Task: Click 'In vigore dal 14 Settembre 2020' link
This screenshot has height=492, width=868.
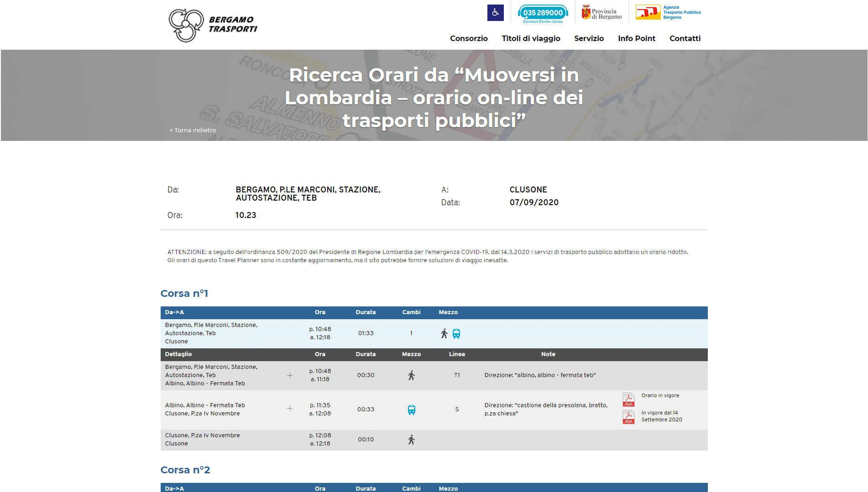Action: click(661, 416)
